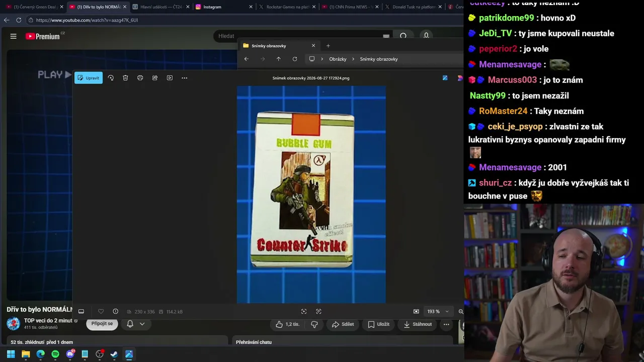Open Steam from the taskbar
The width and height of the screenshot is (644, 362).
[114, 354]
